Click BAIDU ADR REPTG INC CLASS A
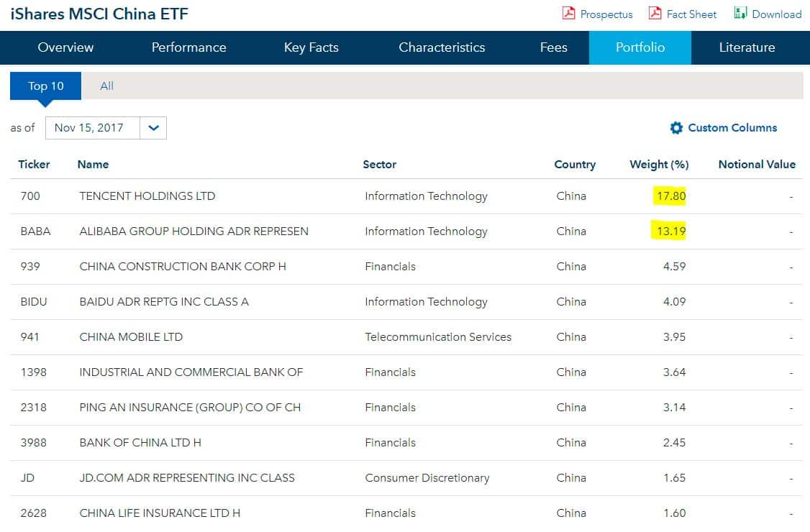This screenshot has height=532, width=810. pos(164,302)
